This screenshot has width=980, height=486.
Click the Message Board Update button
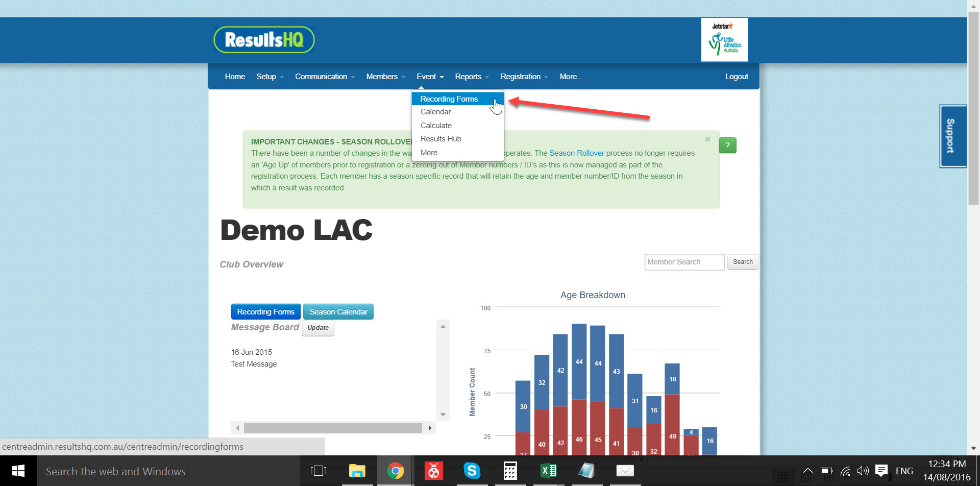318,328
